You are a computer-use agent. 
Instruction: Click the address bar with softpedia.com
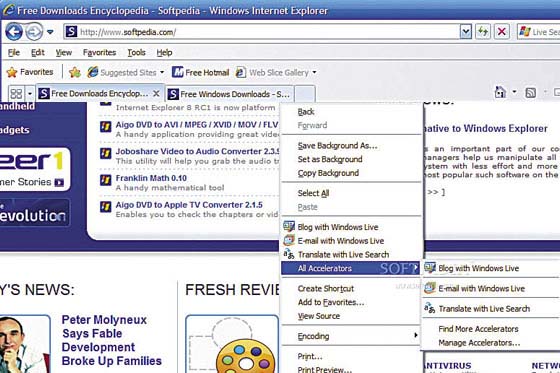(x=262, y=32)
